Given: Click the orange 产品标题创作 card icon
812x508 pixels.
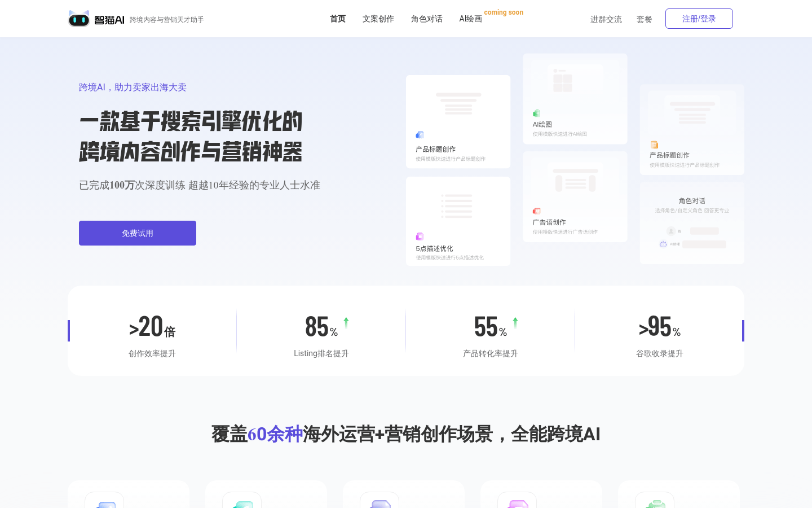Looking at the screenshot, I should pos(654,145).
